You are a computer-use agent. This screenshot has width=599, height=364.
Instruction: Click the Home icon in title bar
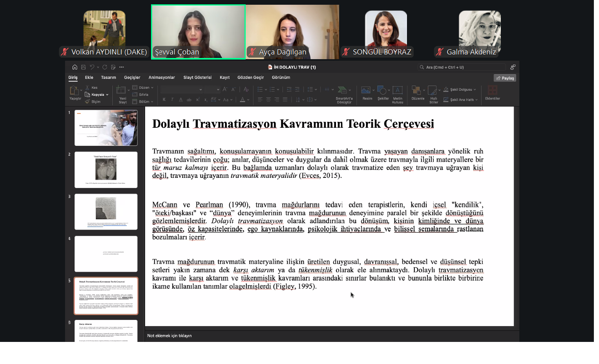pyautogui.click(x=75, y=67)
